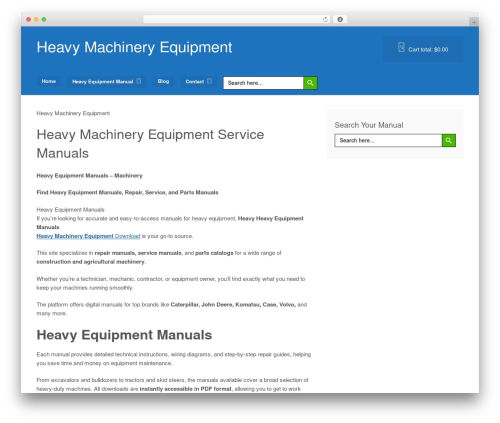Click the green search icon in sidebar widget
Screen dimensions: 500x423
click(x=449, y=140)
